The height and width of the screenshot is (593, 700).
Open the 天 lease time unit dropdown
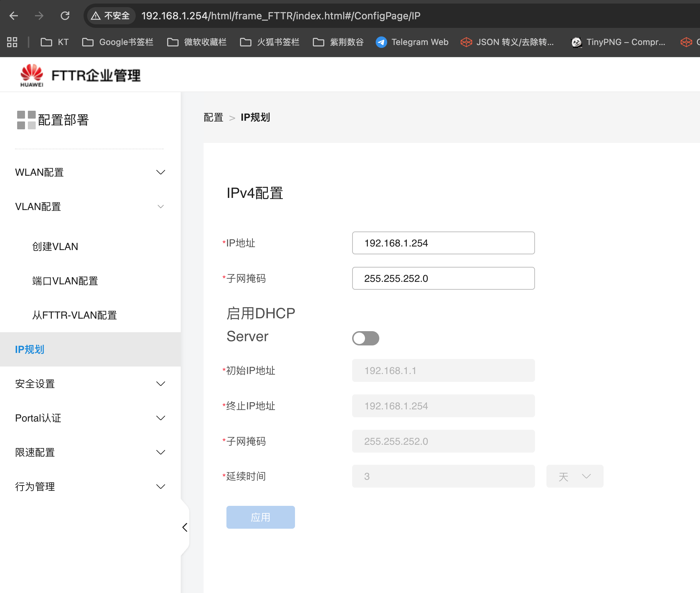point(575,476)
